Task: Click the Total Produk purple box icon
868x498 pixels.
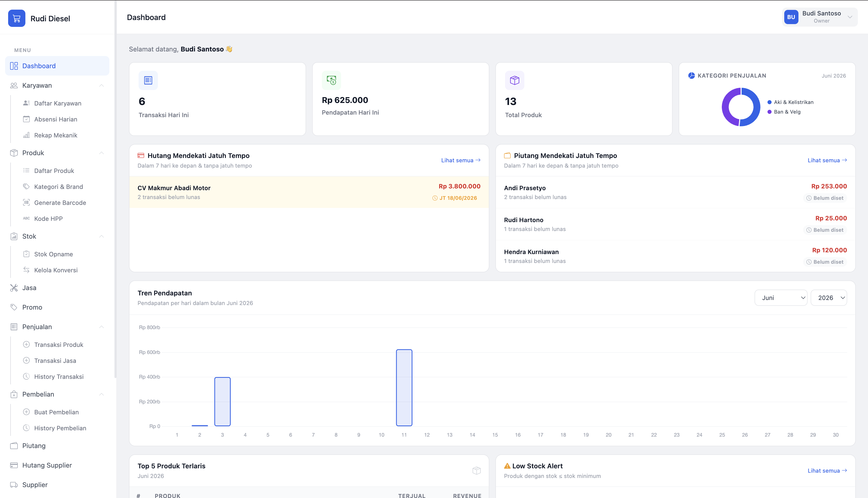Action: 514,80
